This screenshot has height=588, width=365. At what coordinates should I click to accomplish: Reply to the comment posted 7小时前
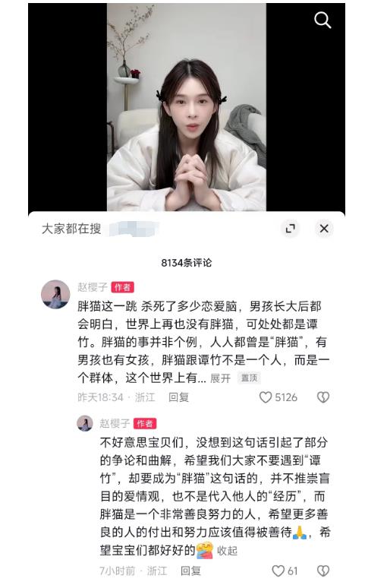click(x=190, y=571)
